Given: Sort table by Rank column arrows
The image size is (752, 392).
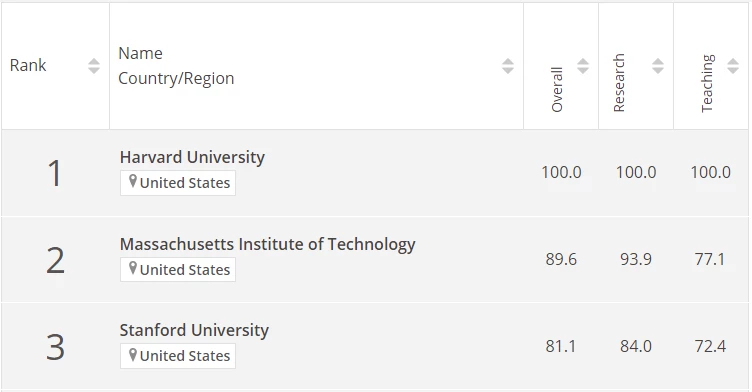Looking at the screenshot, I should (94, 66).
